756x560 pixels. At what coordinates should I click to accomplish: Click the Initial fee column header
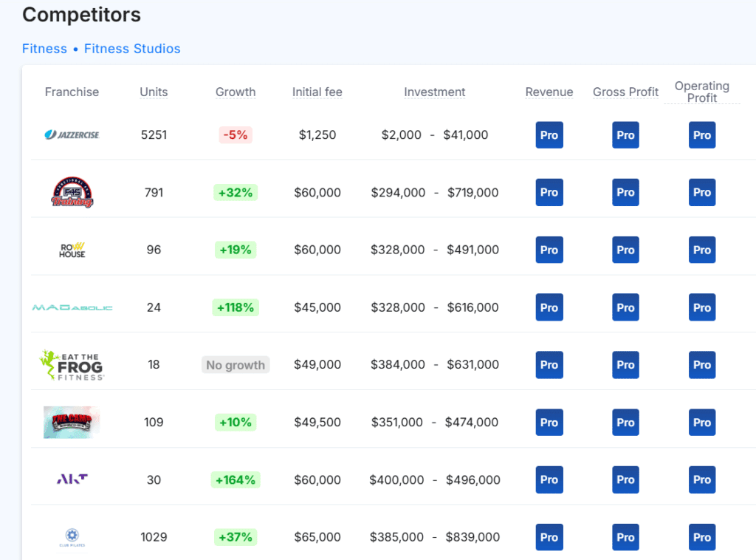coord(317,92)
